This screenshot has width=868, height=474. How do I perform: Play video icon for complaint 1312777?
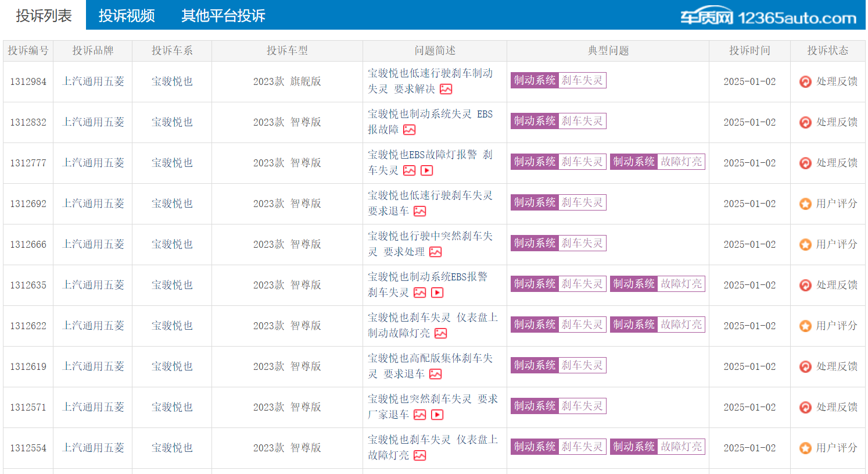(427, 170)
